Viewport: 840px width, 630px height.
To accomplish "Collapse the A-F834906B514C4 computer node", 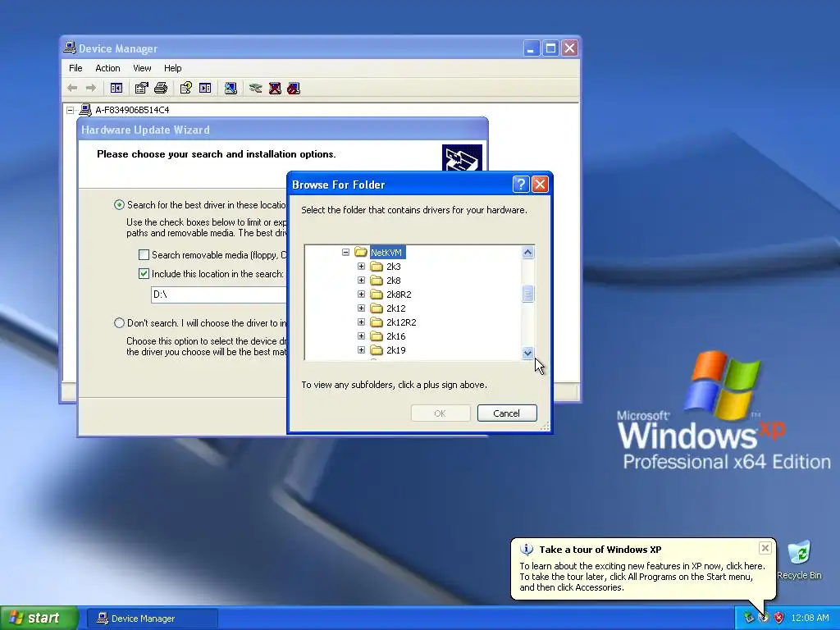I will point(71,110).
